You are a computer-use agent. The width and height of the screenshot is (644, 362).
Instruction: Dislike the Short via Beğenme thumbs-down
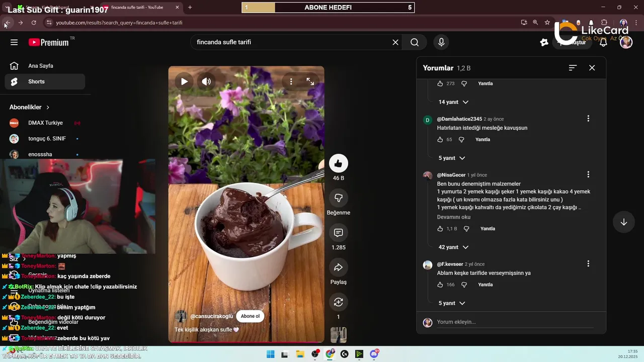[339, 198]
